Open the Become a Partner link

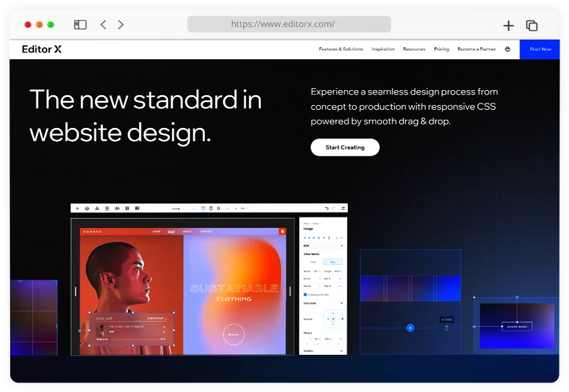tap(476, 49)
